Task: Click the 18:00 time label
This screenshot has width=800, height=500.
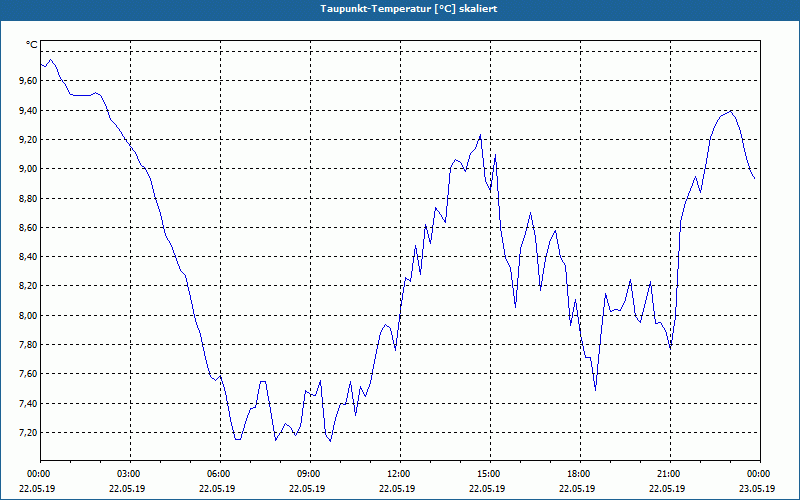Action: (580, 474)
